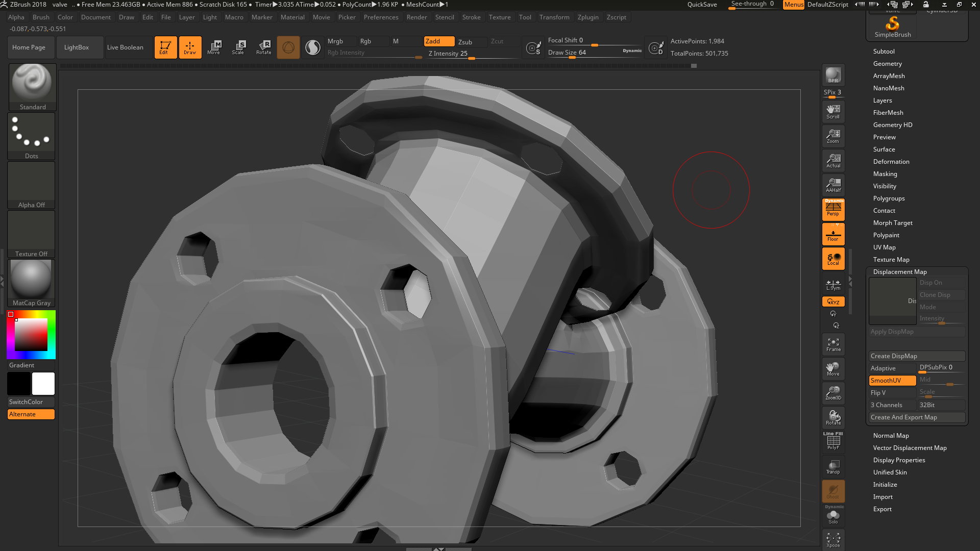The height and width of the screenshot is (551, 980).
Task: Expand the Subtool palette section
Action: [x=884, y=52]
